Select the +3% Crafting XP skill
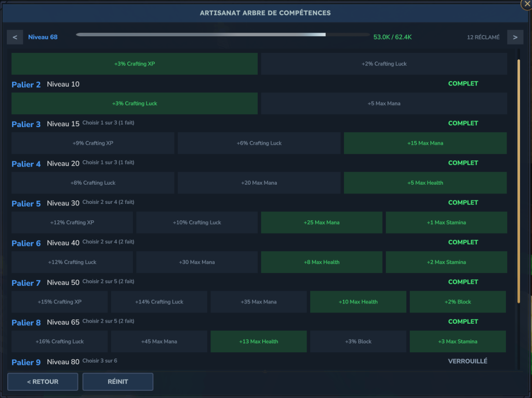 (134, 63)
